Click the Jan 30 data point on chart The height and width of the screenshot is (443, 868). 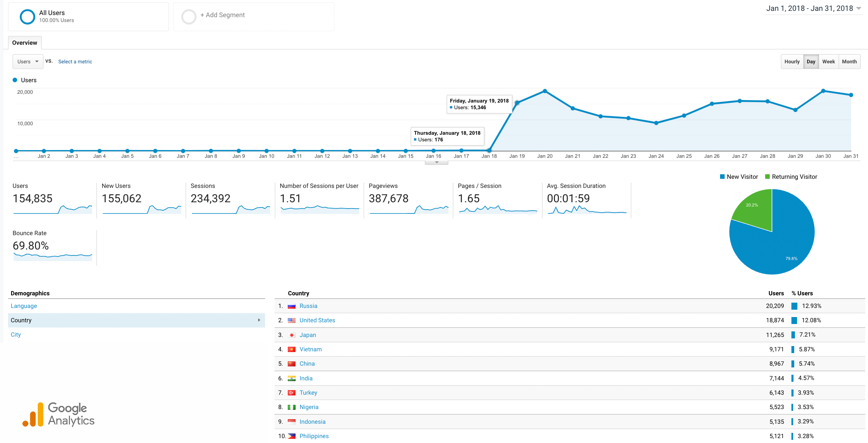tap(823, 91)
